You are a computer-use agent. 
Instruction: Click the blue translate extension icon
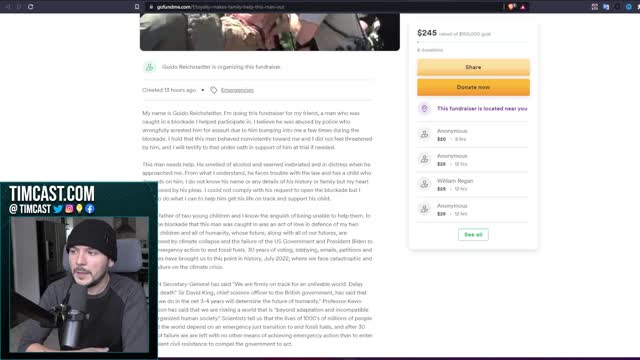pos(606,7)
